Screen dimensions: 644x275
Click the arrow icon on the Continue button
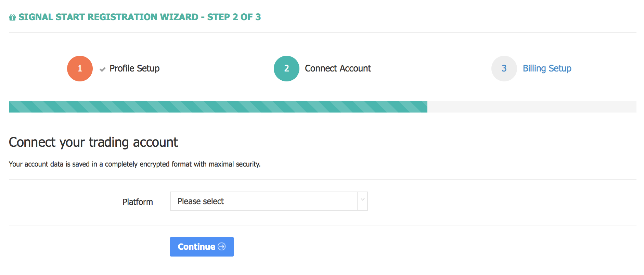click(222, 247)
